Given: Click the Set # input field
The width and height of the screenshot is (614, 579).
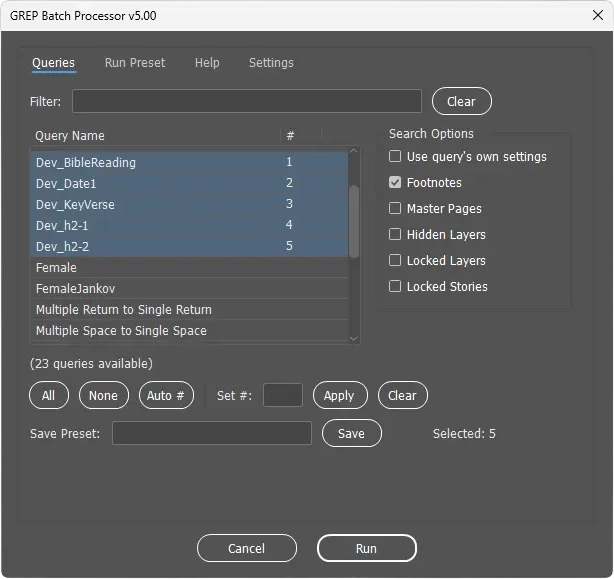Looking at the screenshot, I should coord(283,395).
